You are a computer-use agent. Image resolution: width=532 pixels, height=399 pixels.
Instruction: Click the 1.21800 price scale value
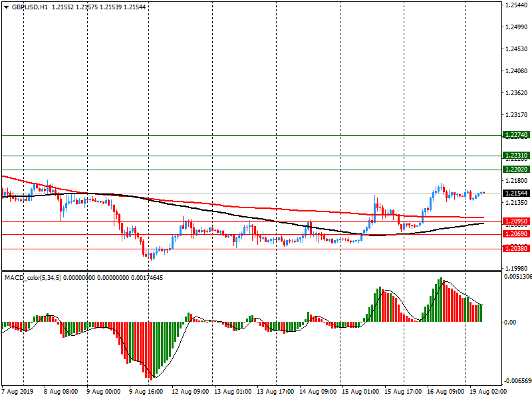click(x=517, y=181)
